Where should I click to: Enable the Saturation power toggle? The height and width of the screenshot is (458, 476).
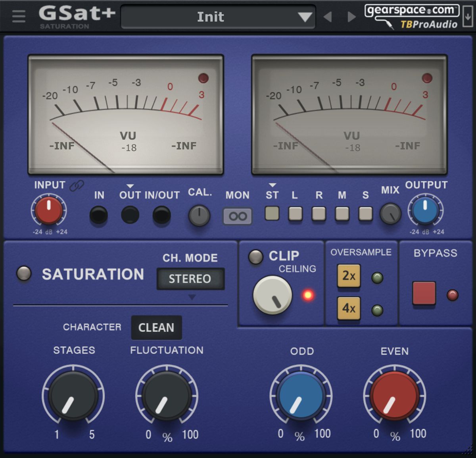coord(24,273)
